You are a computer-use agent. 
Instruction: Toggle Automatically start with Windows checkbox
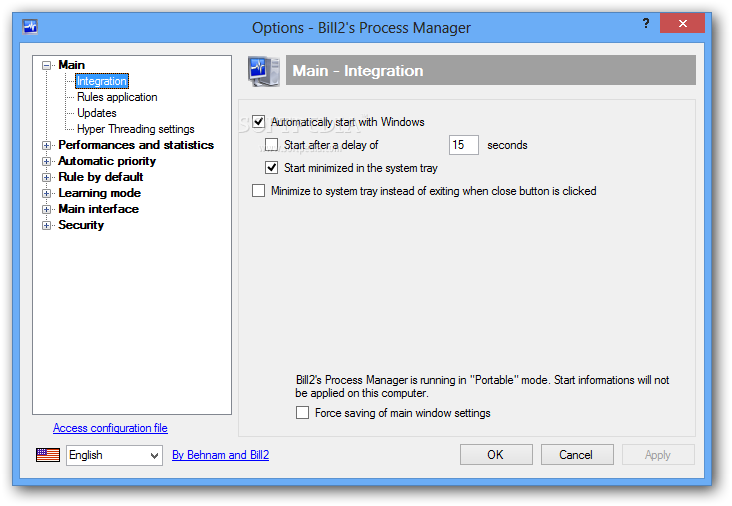pyautogui.click(x=259, y=122)
